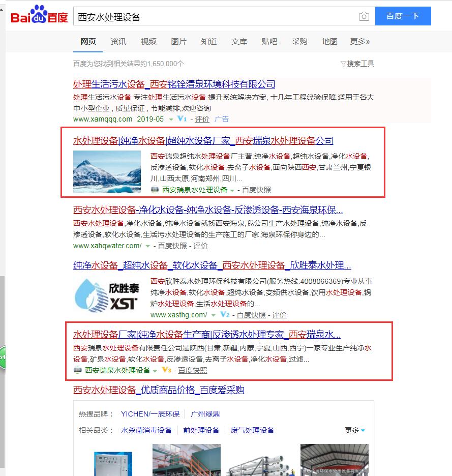Click the official account badge before 西安瑞泉水处理设备
The width and height of the screenshot is (452, 476).
click(154, 189)
